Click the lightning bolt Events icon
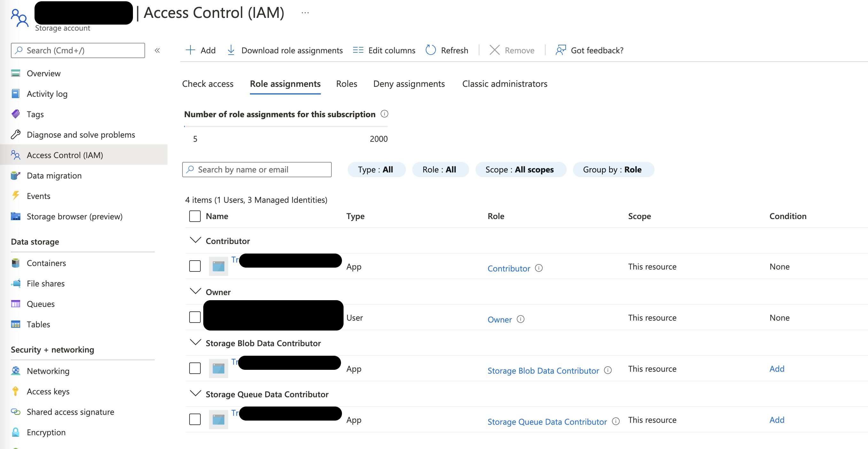 [x=15, y=195]
